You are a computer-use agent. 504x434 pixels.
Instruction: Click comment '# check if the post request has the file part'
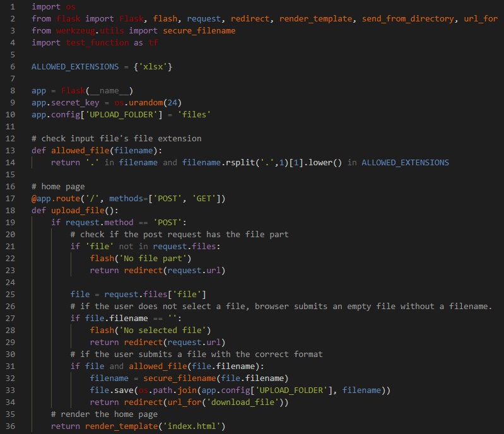[x=180, y=235]
